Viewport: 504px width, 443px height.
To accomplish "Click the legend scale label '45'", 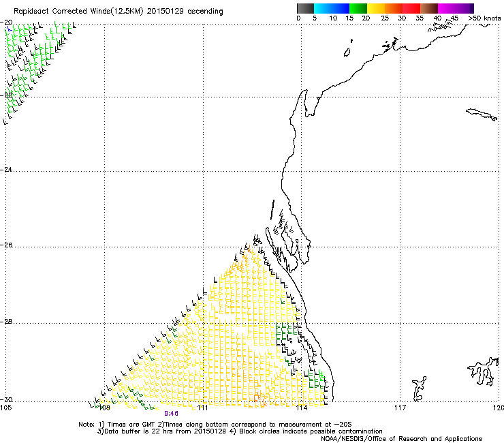I will tap(454, 18).
